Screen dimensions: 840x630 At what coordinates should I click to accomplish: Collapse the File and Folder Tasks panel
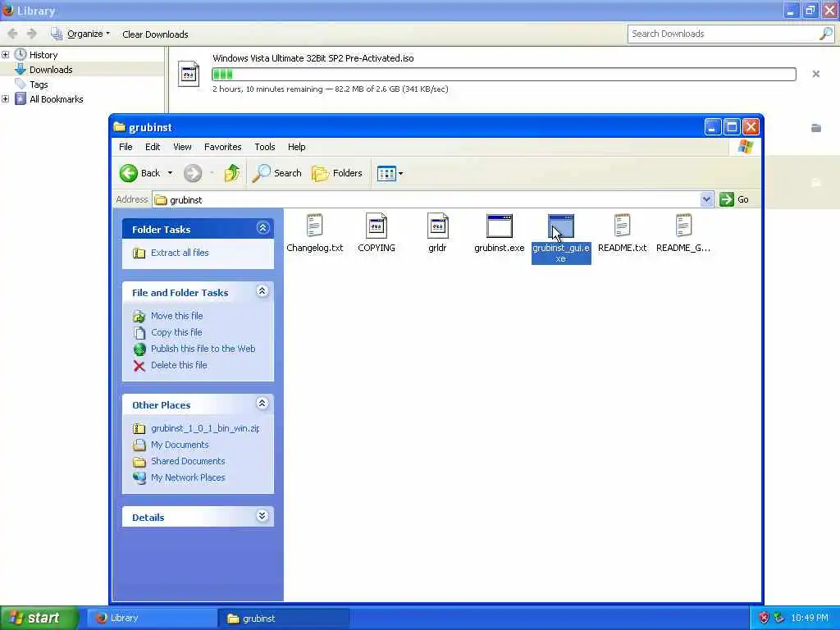click(x=262, y=291)
